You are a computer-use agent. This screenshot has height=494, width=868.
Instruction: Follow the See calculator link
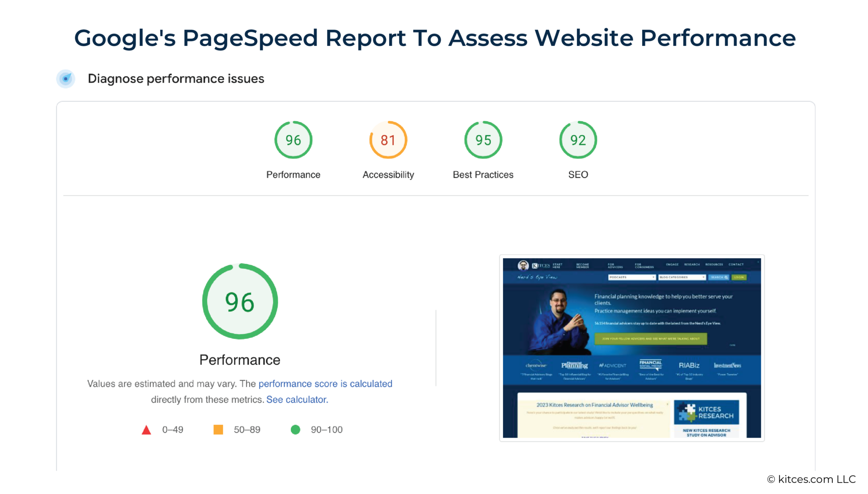(x=297, y=399)
